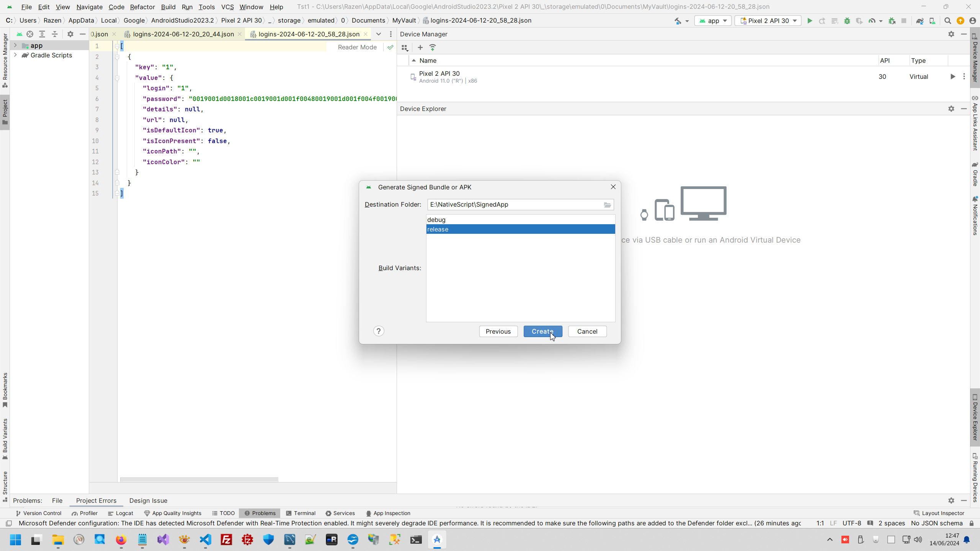The width and height of the screenshot is (980, 551).
Task: Click the browse folder icon in Destination Folder
Action: coord(608,205)
